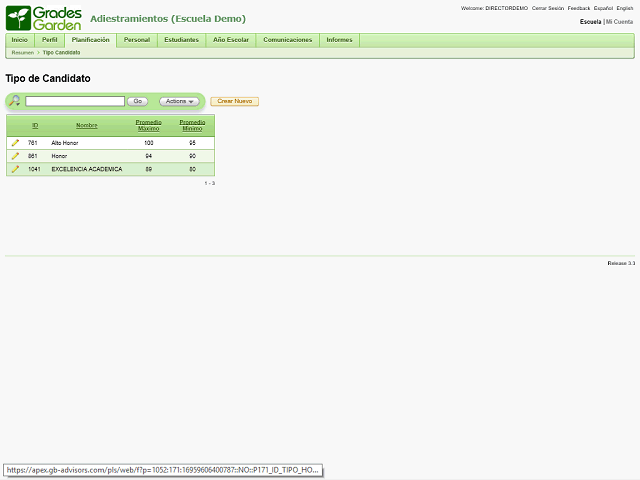Sort by the Nombre column header
Image resolution: width=640 pixels, height=480 pixels.
click(x=87, y=125)
